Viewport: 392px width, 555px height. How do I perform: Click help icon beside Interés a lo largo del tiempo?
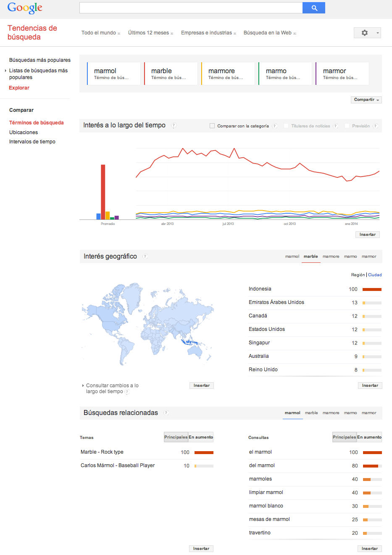pos(174,125)
